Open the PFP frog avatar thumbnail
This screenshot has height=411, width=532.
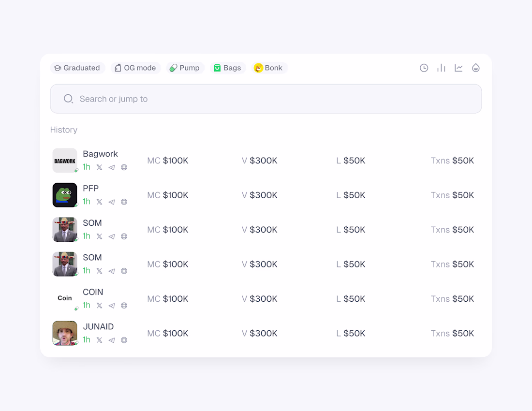pyautogui.click(x=65, y=195)
